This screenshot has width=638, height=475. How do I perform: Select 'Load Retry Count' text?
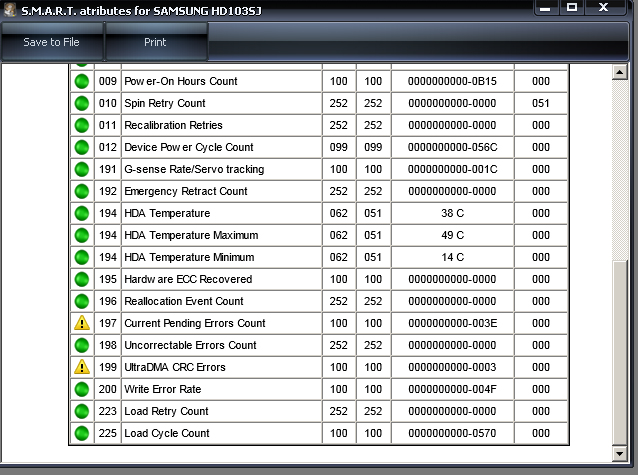(166, 411)
